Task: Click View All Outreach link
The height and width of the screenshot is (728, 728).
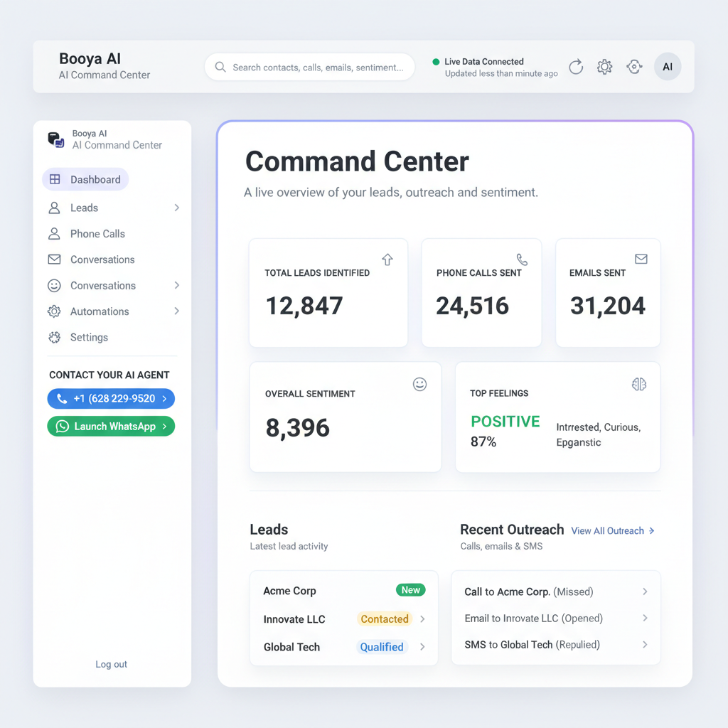Action: [607, 530]
